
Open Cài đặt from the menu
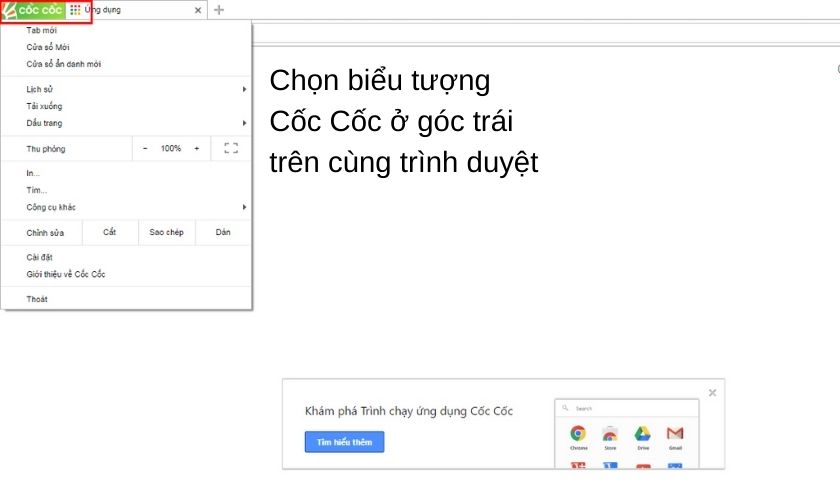pyautogui.click(x=126, y=257)
